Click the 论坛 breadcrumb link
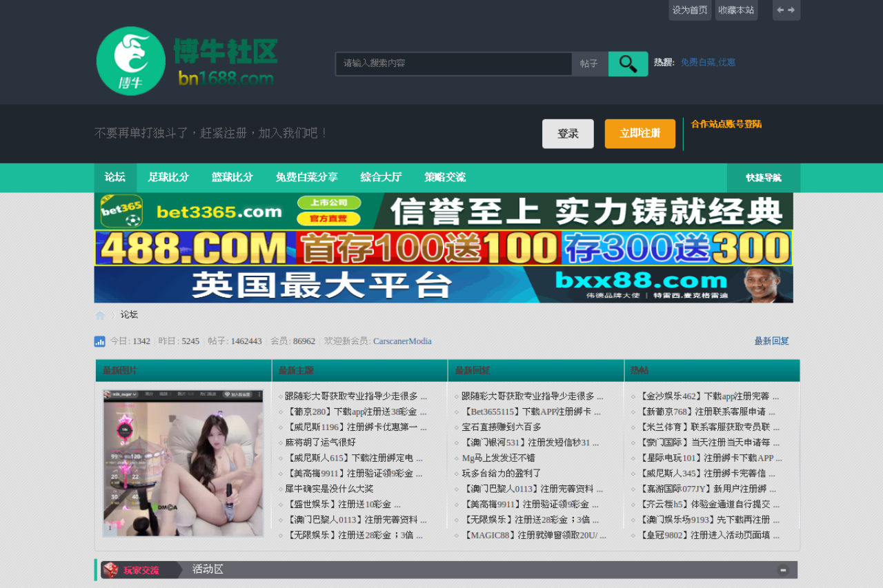Viewport: 883px width, 588px height. (x=129, y=315)
